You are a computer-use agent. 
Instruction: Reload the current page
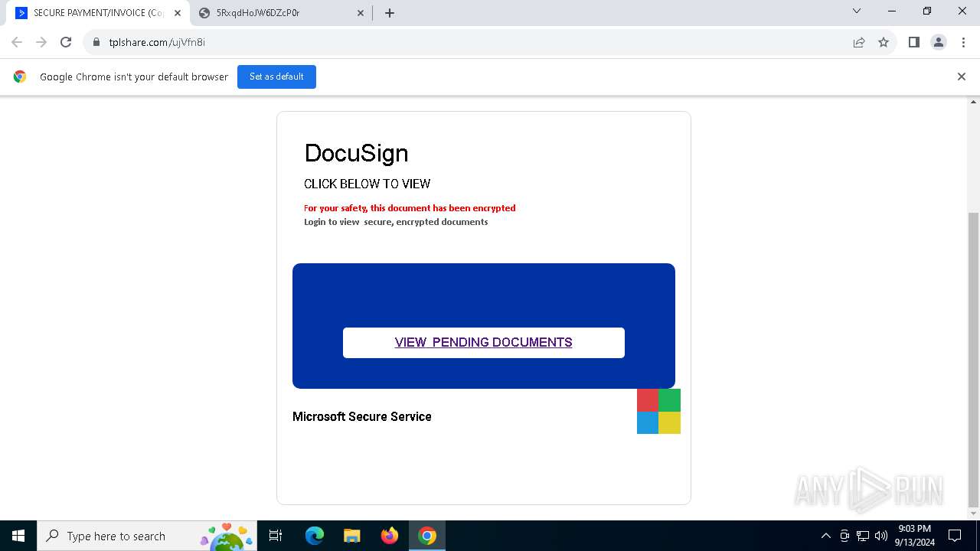tap(66, 42)
